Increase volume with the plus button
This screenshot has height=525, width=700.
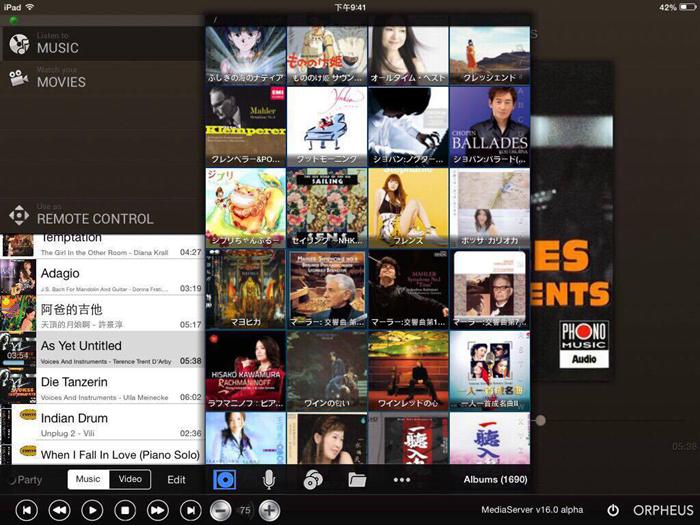tap(269, 510)
